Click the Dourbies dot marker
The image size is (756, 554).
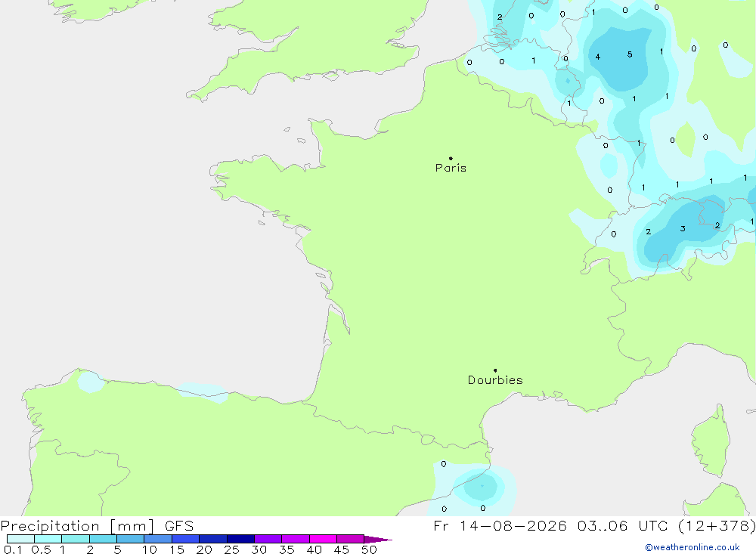click(495, 370)
